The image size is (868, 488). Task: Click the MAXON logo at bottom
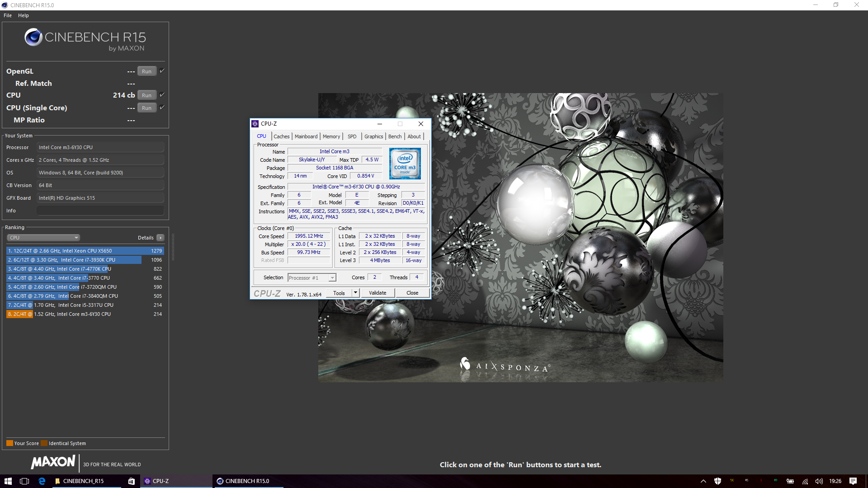click(x=53, y=462)
